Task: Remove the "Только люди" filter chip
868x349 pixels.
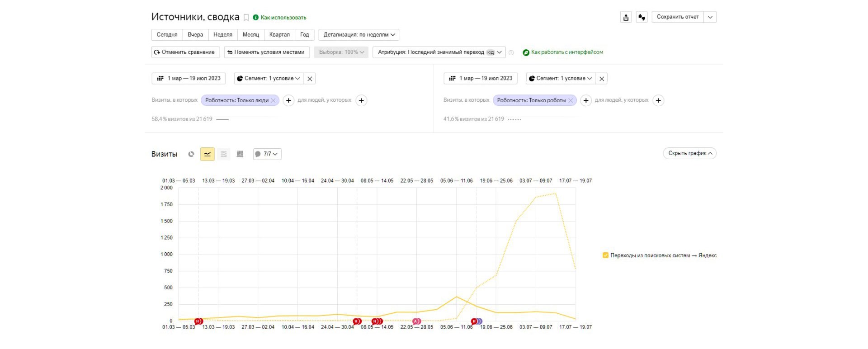Action: pyautogui.click(x=273, y=100)
